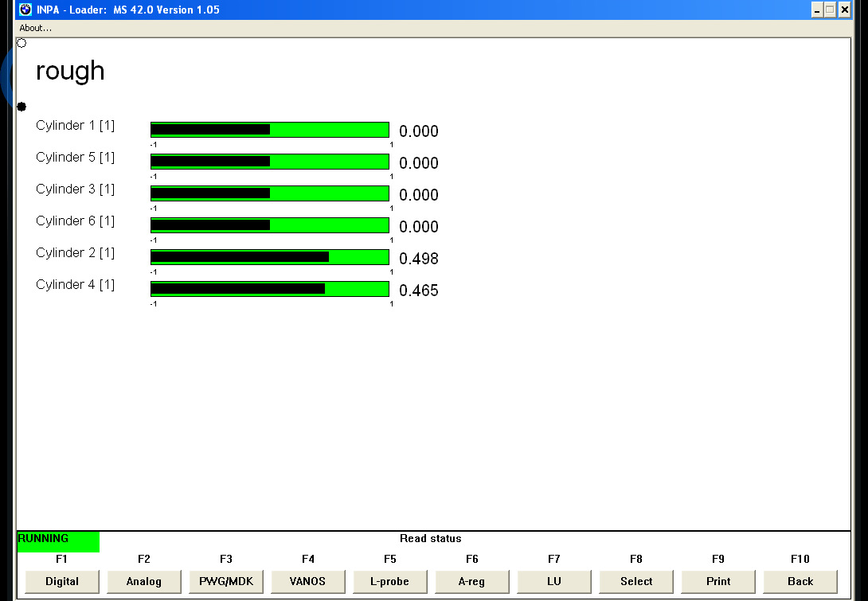868x601 pixels.
Task: Click the filled black dot marker below 'rough'
Action: (22, 107)
